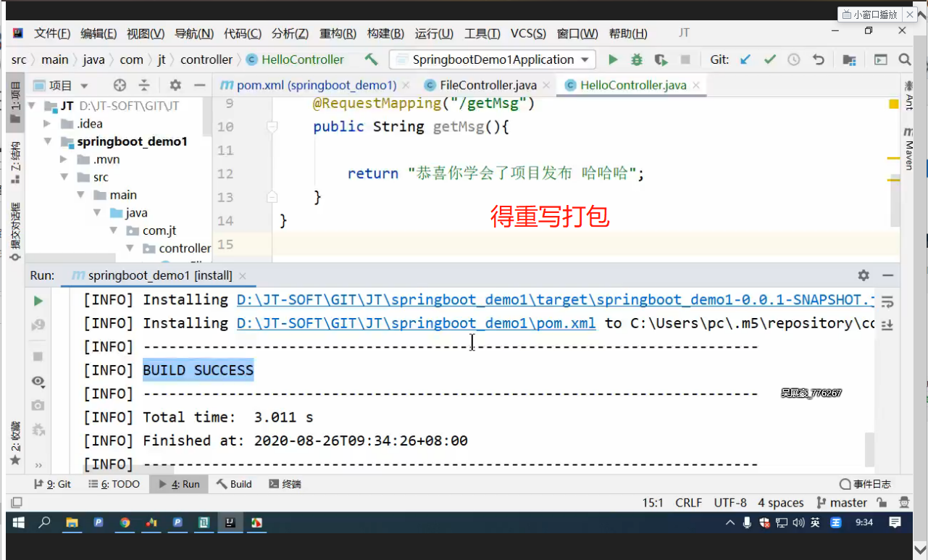Image resolution: width=928 pixels, height=560 pixels.
Task: Collapse the springboot_demo1 module node
Action: 48,142
